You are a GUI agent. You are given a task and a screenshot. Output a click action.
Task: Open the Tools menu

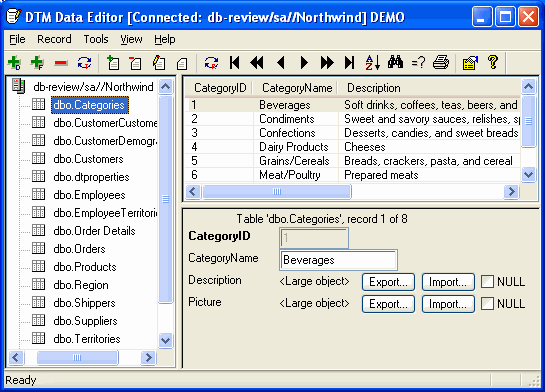96,39
